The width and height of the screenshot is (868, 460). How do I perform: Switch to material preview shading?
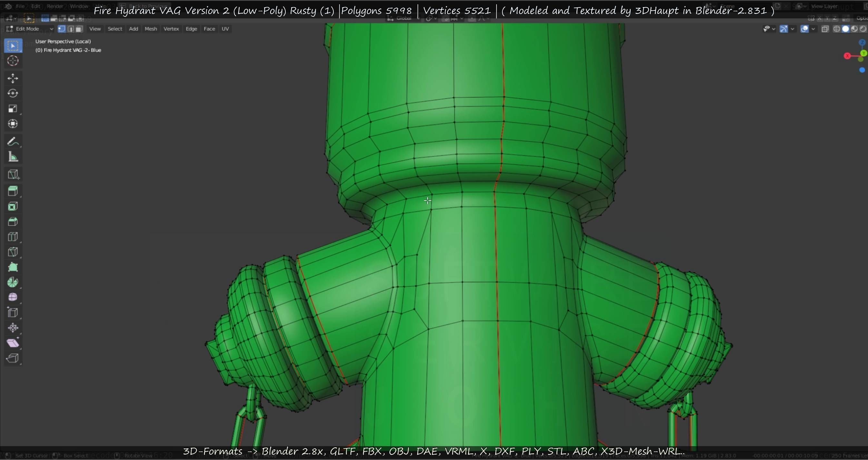click(x=854, y=29)
